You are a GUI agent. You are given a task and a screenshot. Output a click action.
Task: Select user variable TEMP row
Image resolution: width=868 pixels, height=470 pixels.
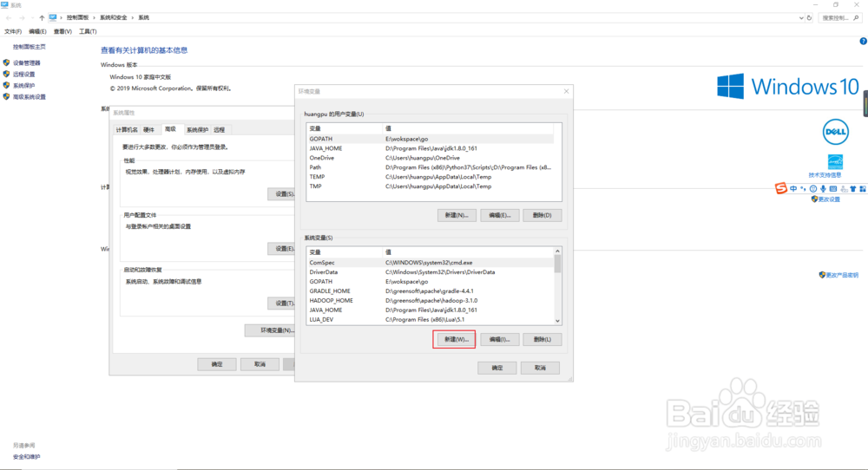[x=431, y=177]
